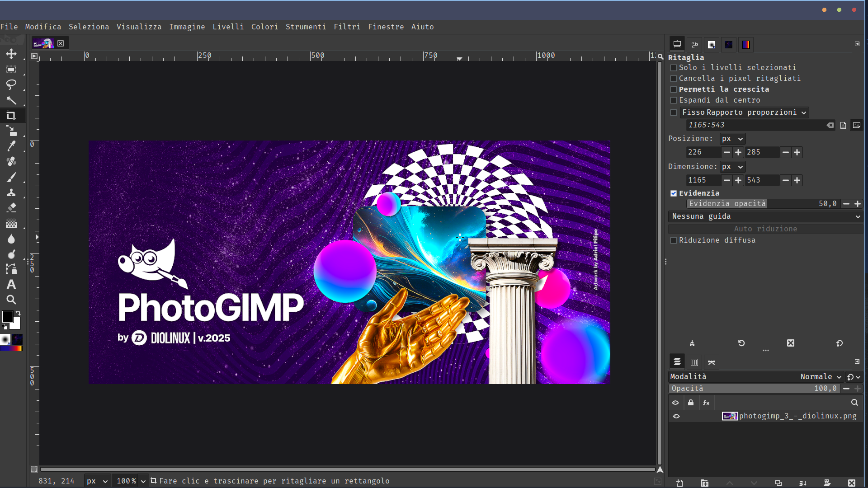Enable Riduzione diffusa

coord(674,240)
